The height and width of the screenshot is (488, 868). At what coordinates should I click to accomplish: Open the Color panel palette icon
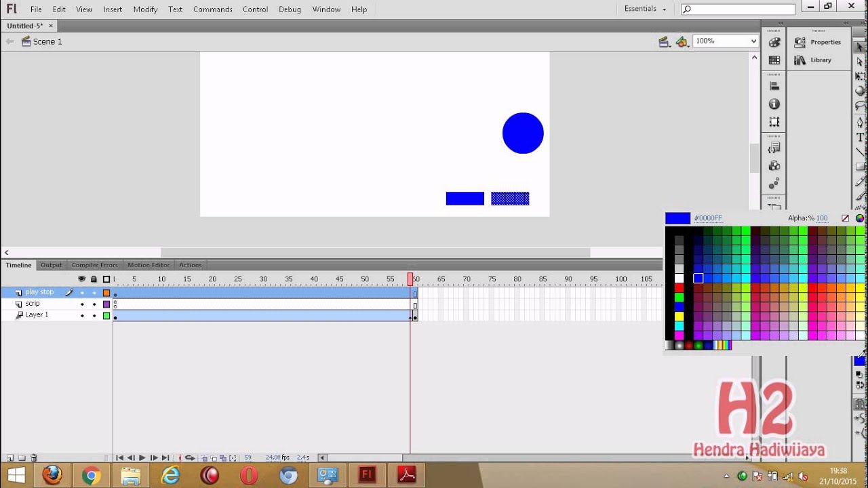(774, 42)
